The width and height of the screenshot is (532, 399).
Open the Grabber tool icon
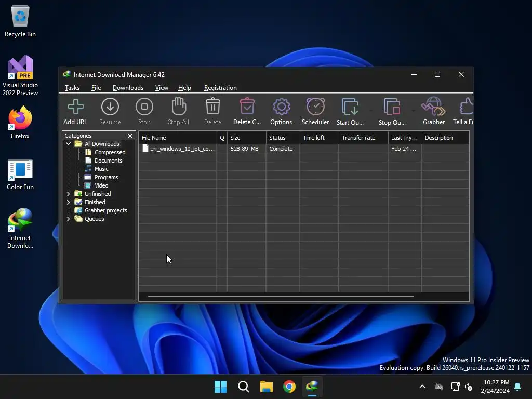coord(434,107)
